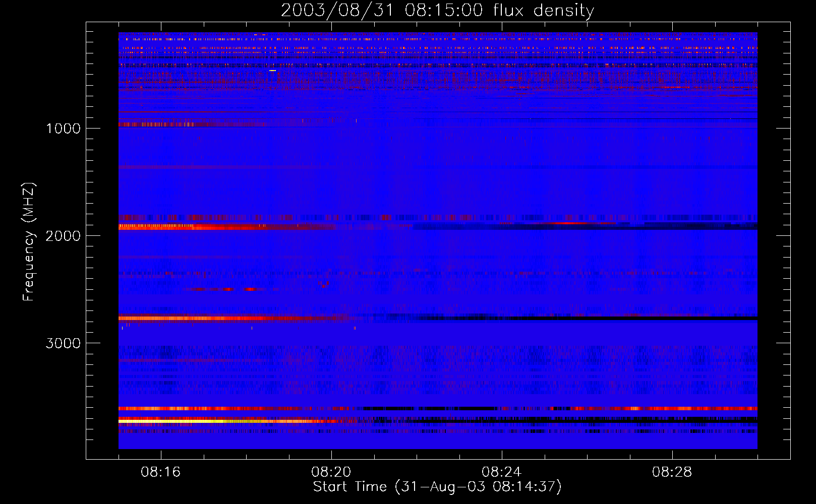Select the '3000' frequency axis label
This screenshot has height=504, width=816.
click(x=63, y=343)
